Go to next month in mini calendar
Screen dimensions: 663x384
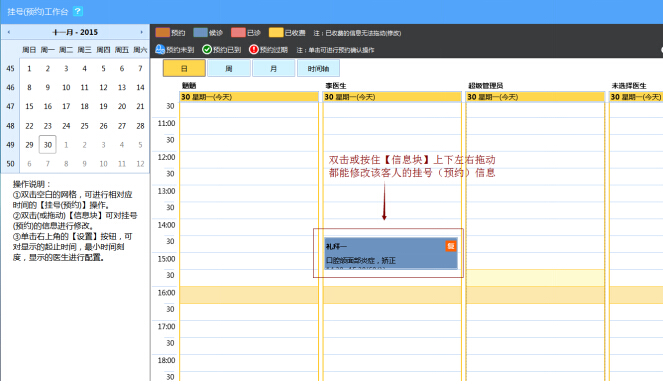pyautogui.click(x=141, y=32)
